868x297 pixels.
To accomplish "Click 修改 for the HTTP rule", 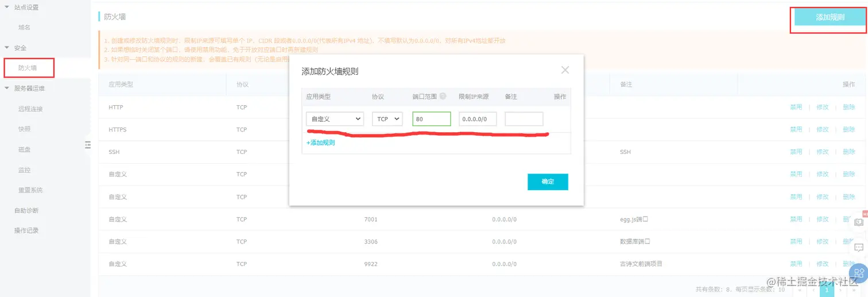I will click(823, 107).
